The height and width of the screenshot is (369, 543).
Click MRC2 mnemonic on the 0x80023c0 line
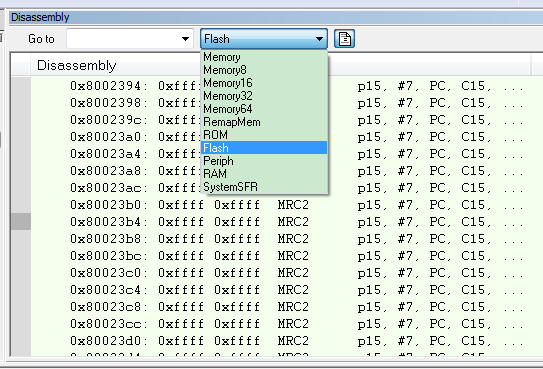pyautogui.click(x=293, y=273)
